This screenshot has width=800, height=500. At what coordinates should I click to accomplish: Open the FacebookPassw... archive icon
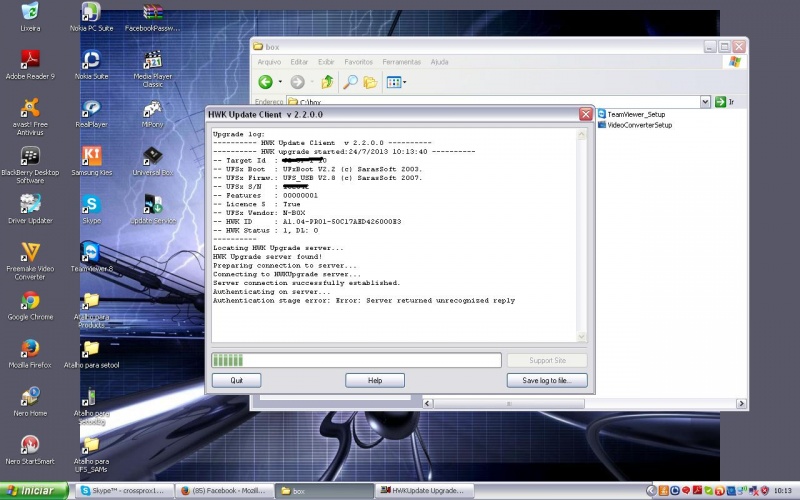[x=153, y=17]
